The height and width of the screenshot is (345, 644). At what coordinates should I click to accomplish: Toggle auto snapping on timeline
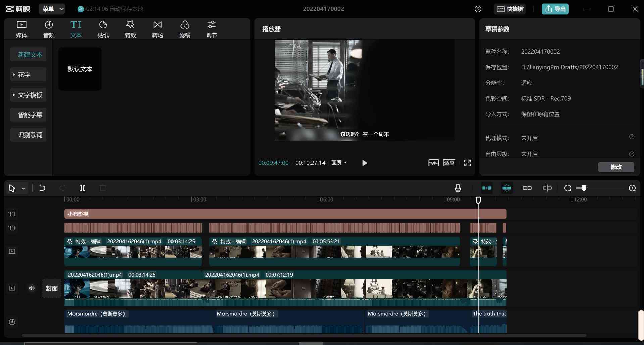coord(507,188)
